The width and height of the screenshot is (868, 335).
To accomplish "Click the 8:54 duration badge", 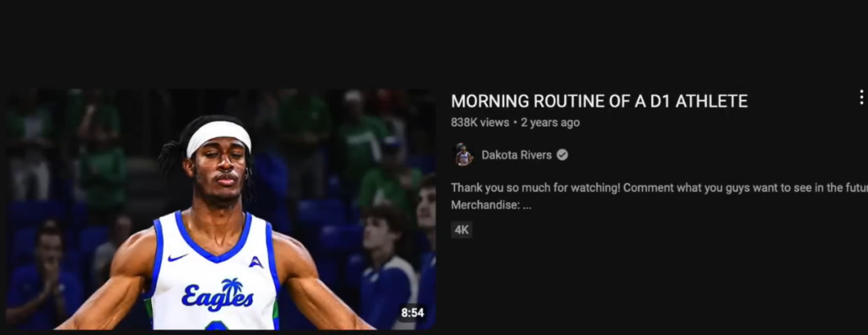I will pyautogui.click(x=412, y=313).
